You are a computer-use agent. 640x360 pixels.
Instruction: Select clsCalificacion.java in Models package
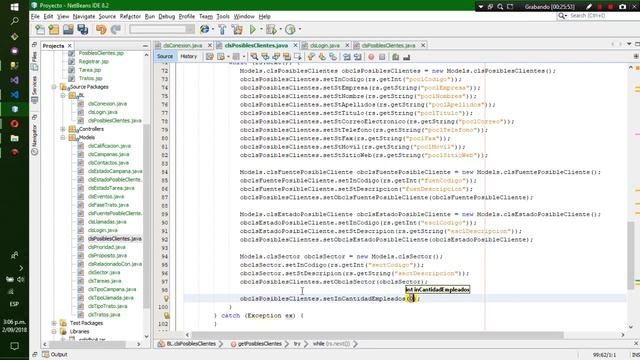coord(109,146)
